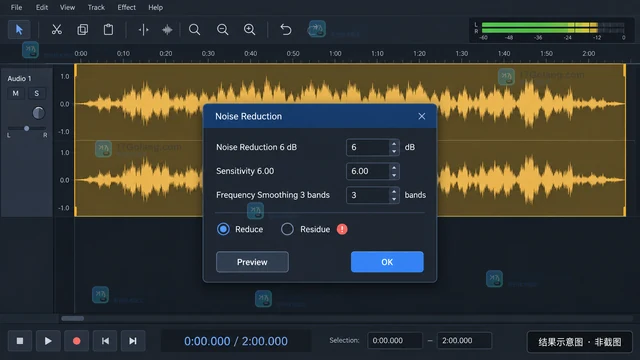Click OK to apply noise reduction
This screenshot has height=360, width=640.
[x=387, y=262]
